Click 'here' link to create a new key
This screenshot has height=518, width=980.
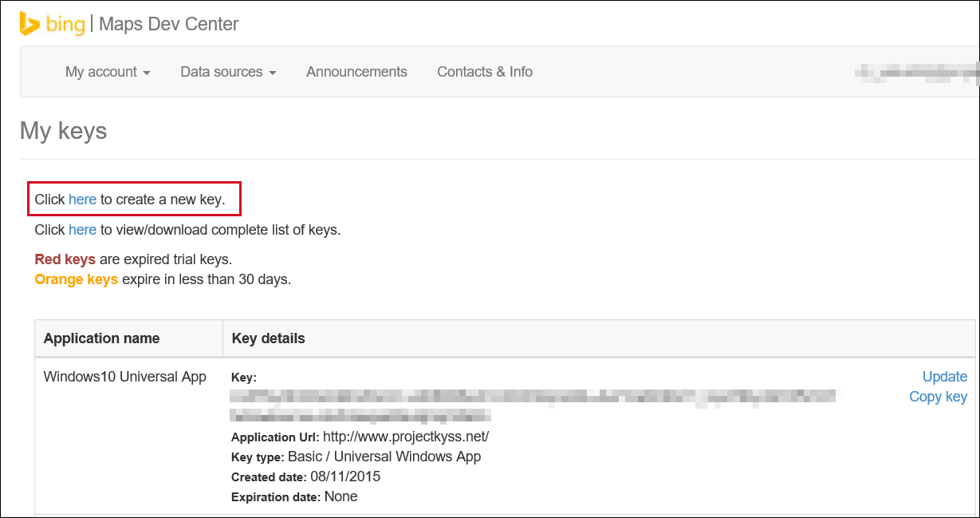click(82, 200)
